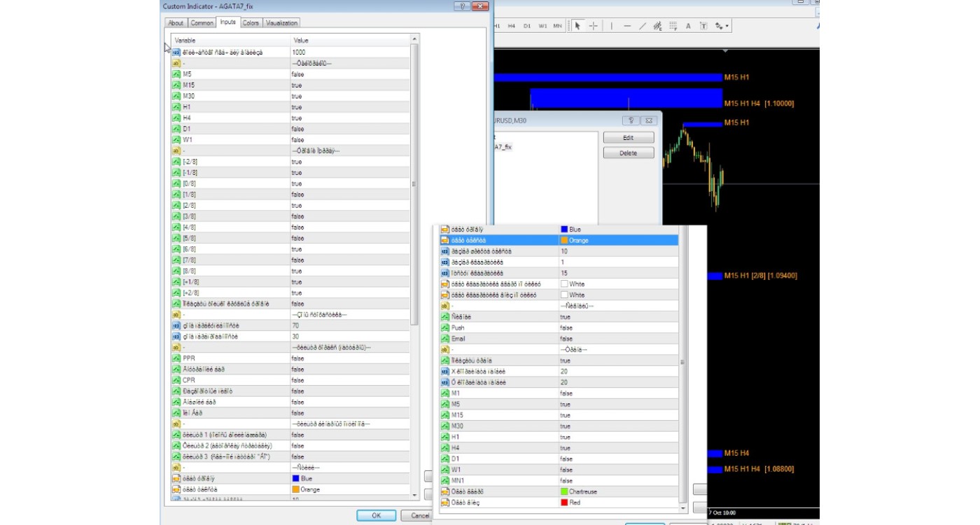Screen dimensions: 980x525
Task: Select the cursor arrow tool in toolbar
Action: tap(577, 26)
